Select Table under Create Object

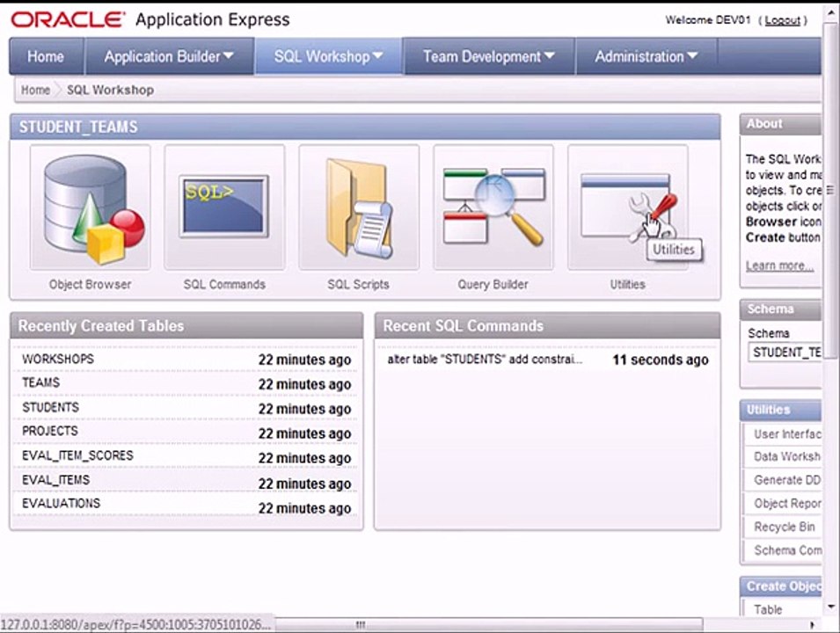(x=768, y=609)
